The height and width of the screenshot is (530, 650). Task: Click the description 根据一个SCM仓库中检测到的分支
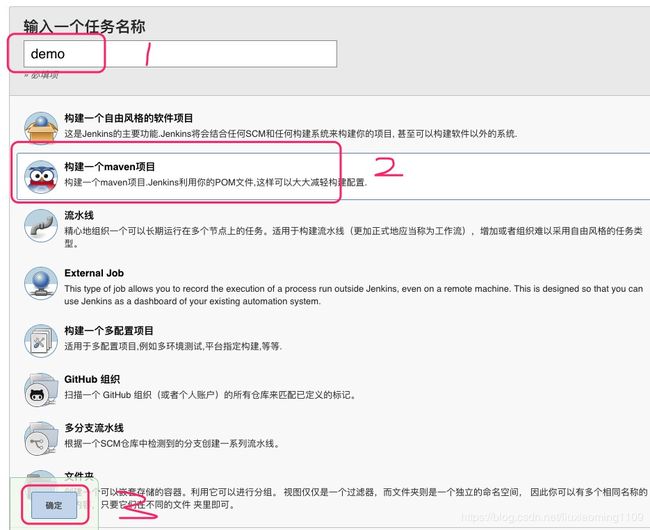(172, 443)
